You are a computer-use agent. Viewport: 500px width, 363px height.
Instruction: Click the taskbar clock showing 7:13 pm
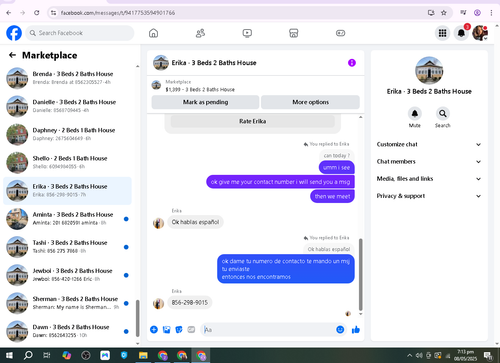pos(465,355)
